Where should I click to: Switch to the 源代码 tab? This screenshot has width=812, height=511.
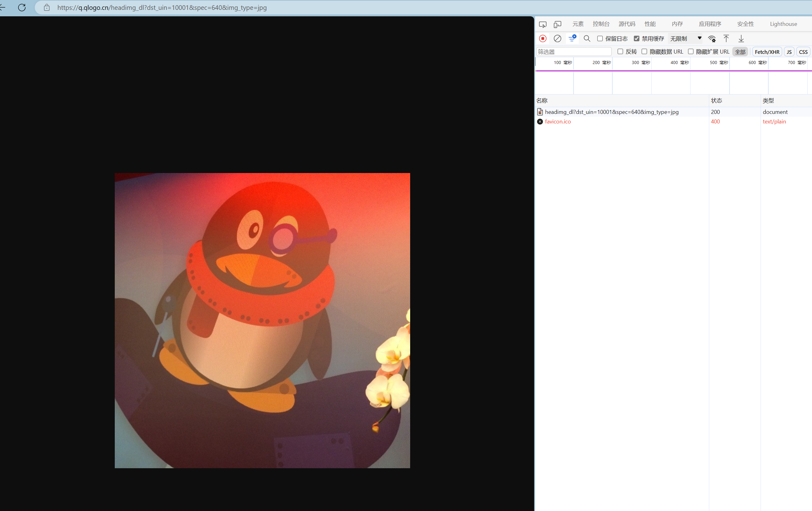click(627, 24)
